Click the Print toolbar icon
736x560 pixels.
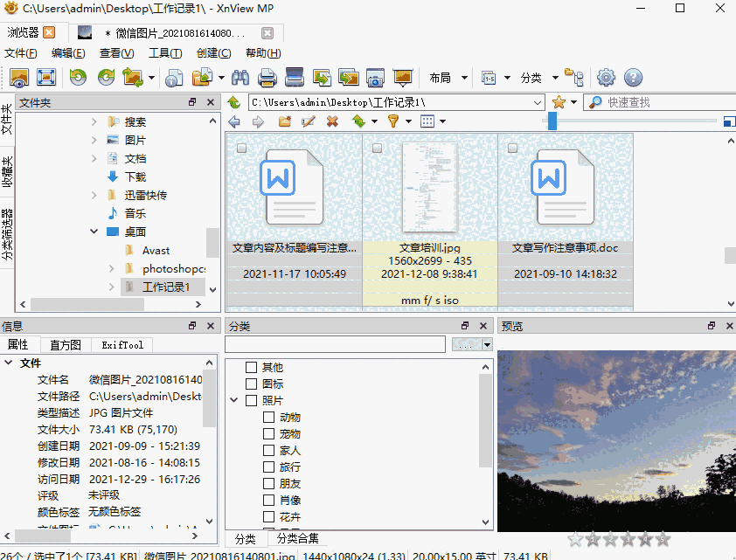coord(267,77)
